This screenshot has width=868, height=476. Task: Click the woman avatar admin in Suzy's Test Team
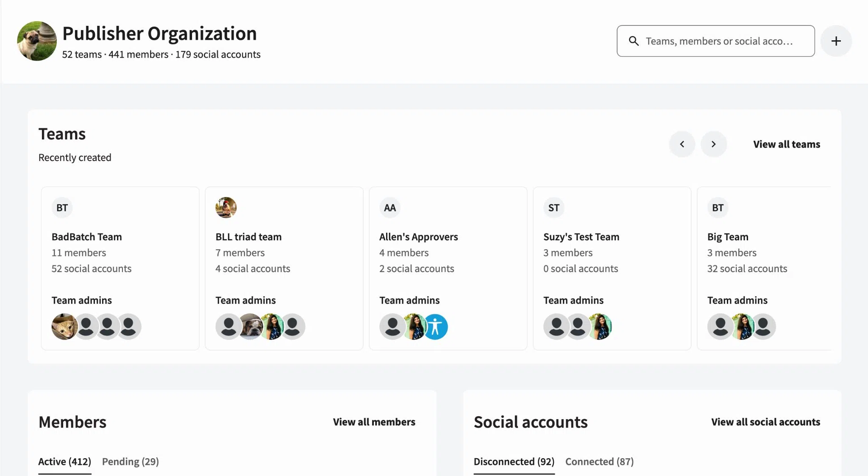pyautogui.click(x=600, y=327)
